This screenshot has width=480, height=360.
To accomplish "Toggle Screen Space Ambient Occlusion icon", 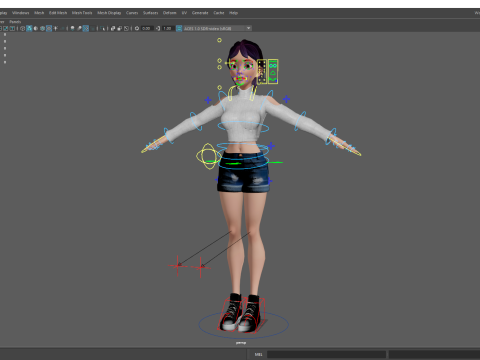I will tap(72, 28).
